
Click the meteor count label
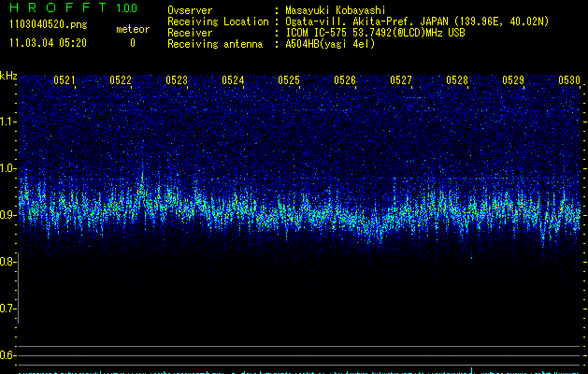(133, 30)
